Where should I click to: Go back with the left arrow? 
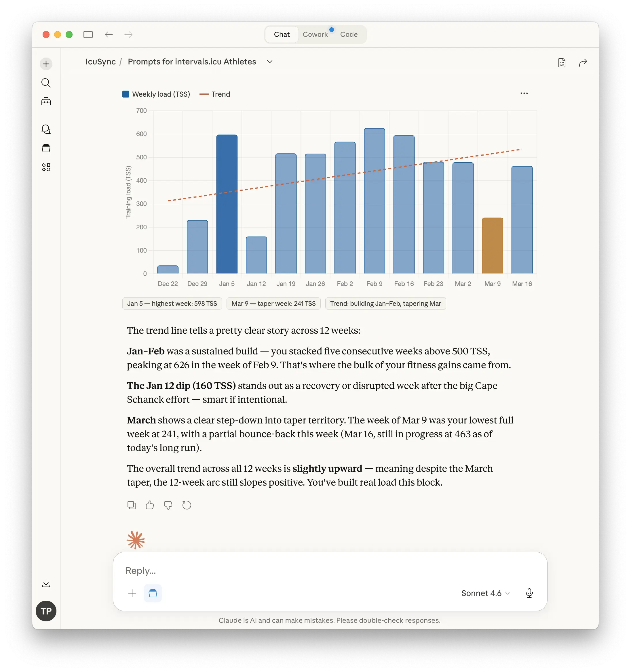[109, 35]
